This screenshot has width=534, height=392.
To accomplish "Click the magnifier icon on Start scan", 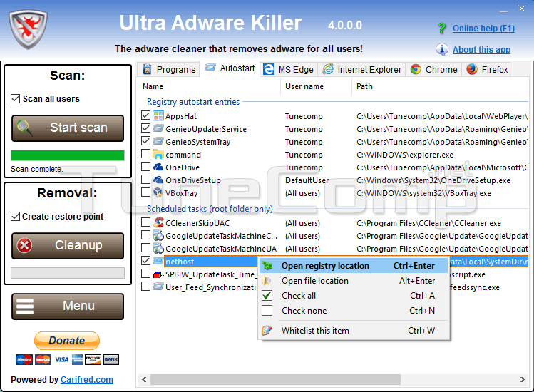I will [25, 128].
